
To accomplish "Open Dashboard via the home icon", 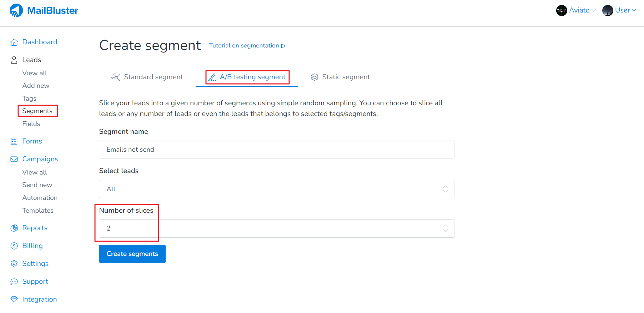I will pos(14,42).
